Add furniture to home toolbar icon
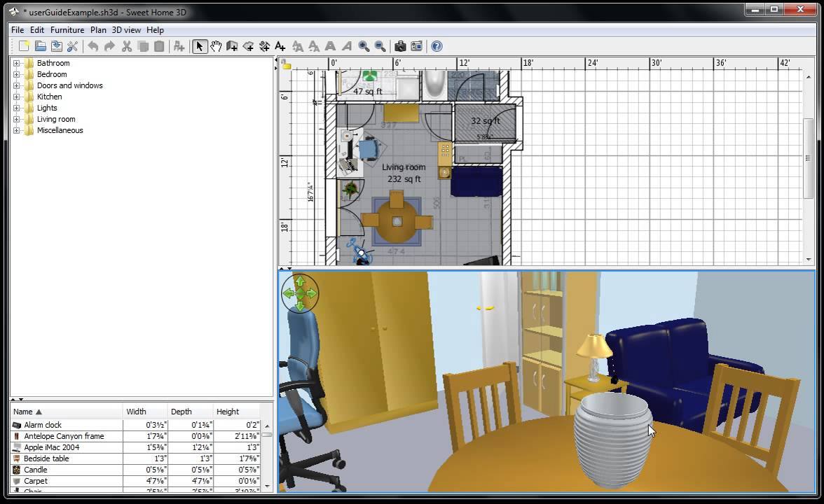Viewport: 824px width, 504px height. tap(179, 46)
